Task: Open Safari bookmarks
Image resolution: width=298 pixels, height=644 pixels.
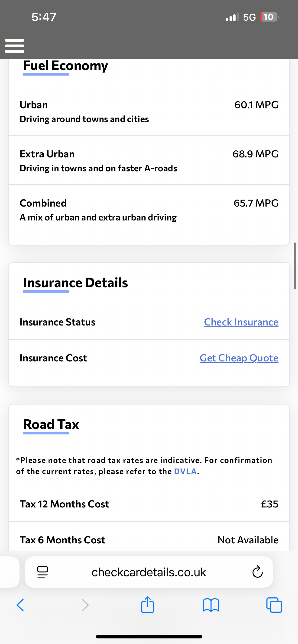Action: click(x=211, y=605)
